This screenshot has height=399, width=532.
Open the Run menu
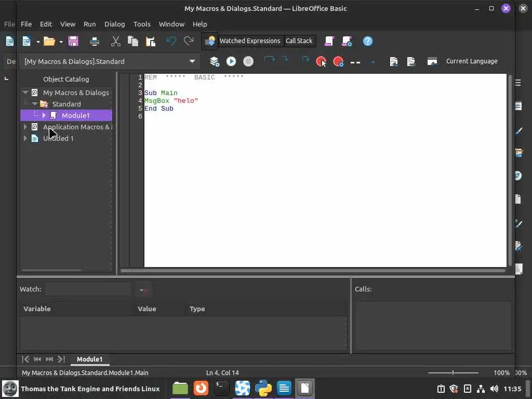point(89,24)
